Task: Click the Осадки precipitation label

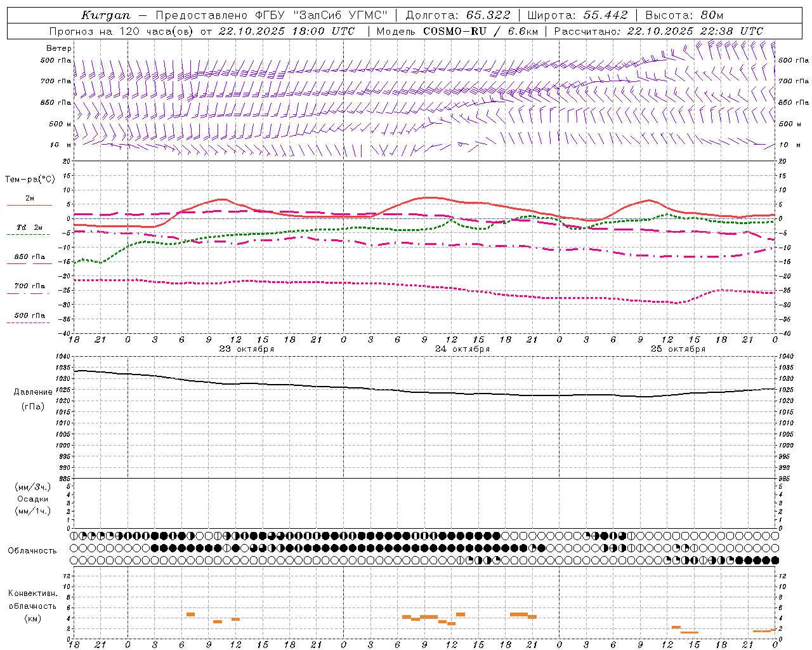Action: 33,499
